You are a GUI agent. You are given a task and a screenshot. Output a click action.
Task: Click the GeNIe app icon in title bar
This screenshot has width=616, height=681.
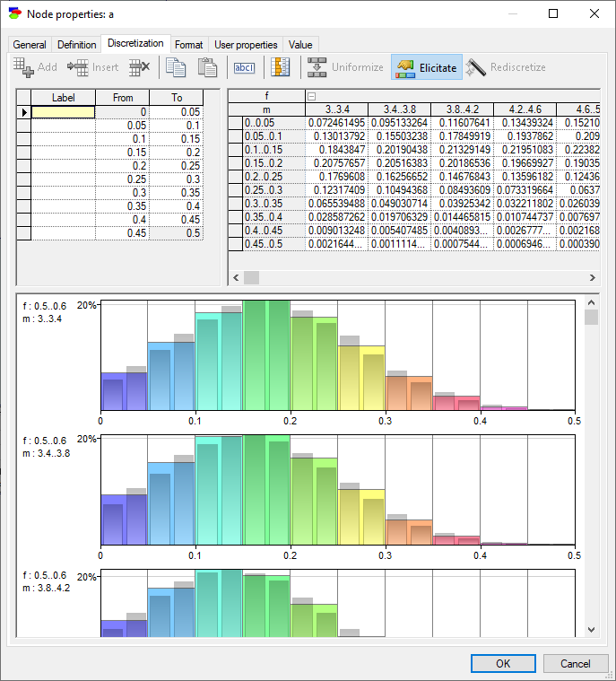point(14,13)
